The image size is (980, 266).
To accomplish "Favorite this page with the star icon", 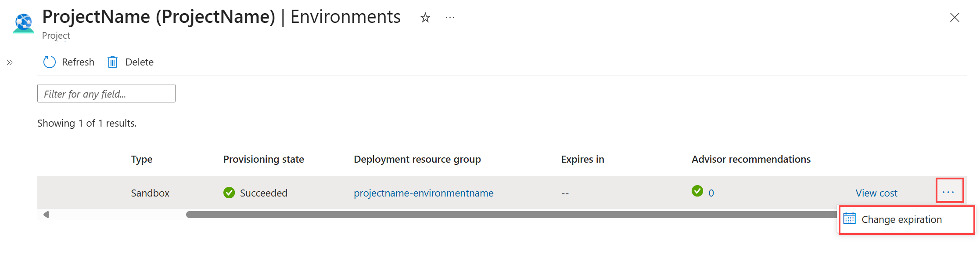I will 425,18.
